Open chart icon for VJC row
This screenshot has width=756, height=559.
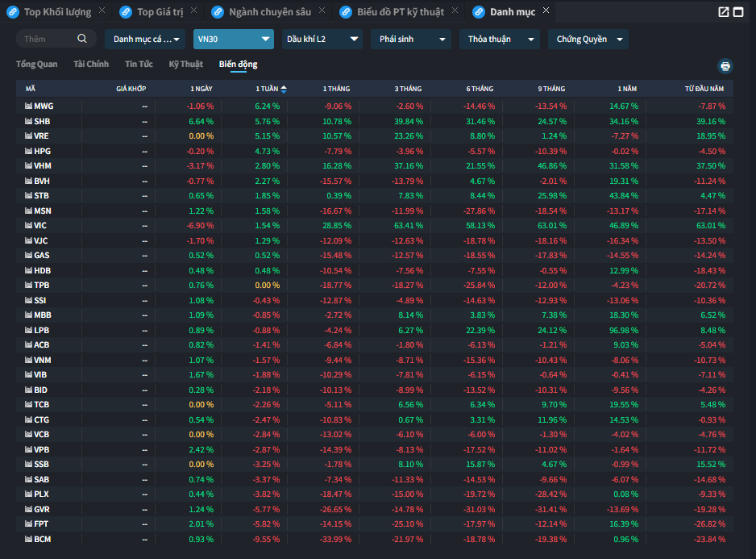pos(28,240)
